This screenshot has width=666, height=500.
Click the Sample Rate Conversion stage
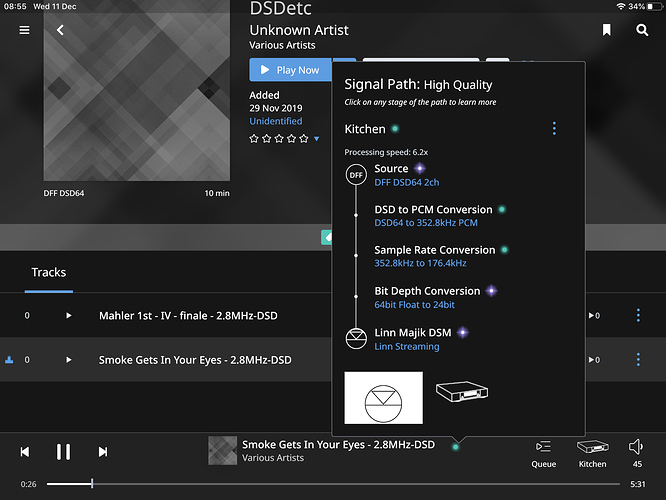point(435,250)
